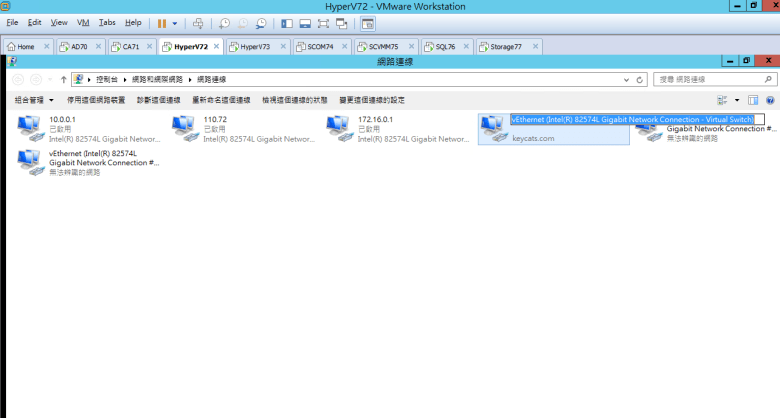
Task: Toggle the preview pane button
Action: (x=753, y=100)
